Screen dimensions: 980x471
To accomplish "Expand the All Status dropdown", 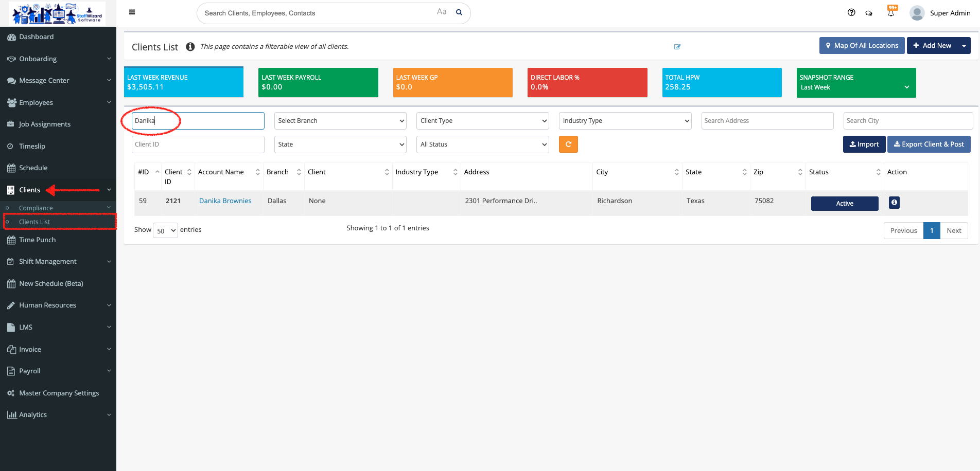I will [x=482, y=144].
